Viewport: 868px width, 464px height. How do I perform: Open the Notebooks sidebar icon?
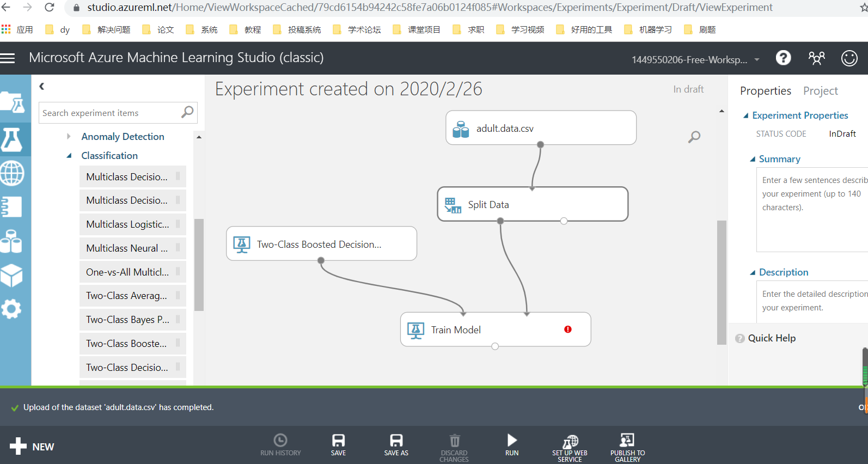click(x=12, y=207)
